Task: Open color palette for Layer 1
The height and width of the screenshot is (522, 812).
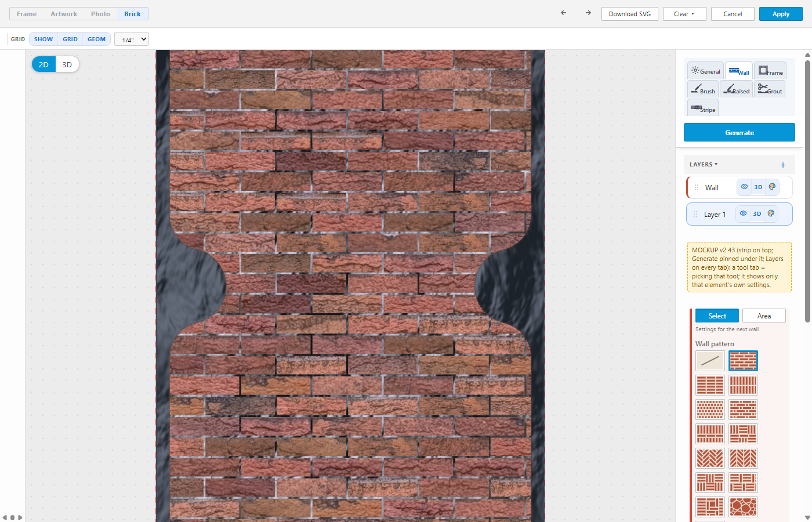Action: click(x=771, y=213)
